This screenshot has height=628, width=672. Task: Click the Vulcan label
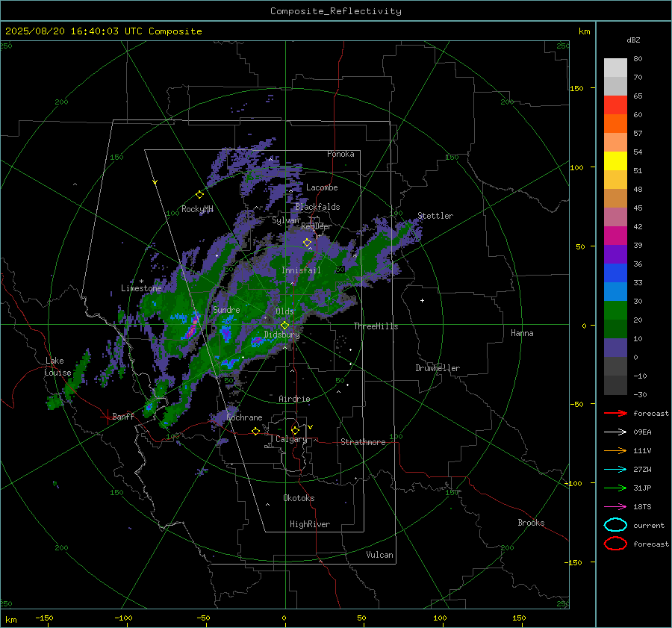click(x=380, y=555)
